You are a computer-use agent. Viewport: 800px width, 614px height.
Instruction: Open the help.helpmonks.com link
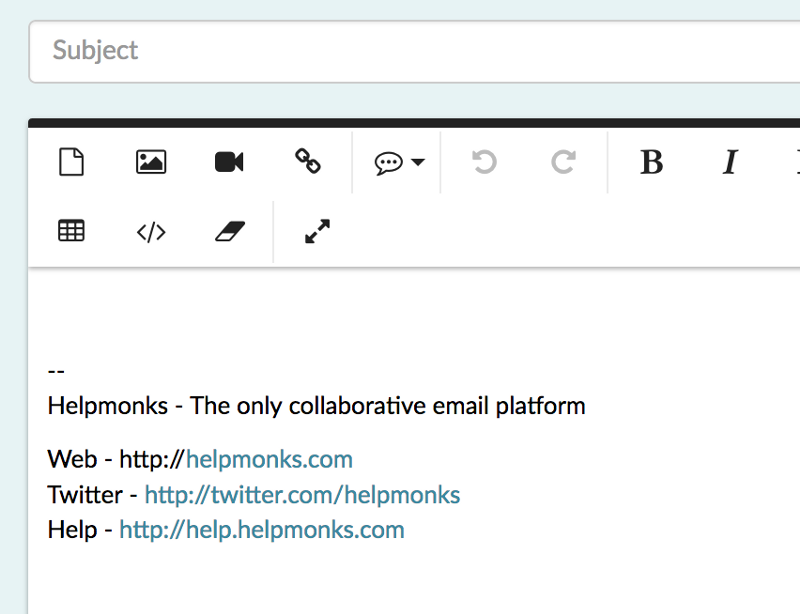coord(262,530)
